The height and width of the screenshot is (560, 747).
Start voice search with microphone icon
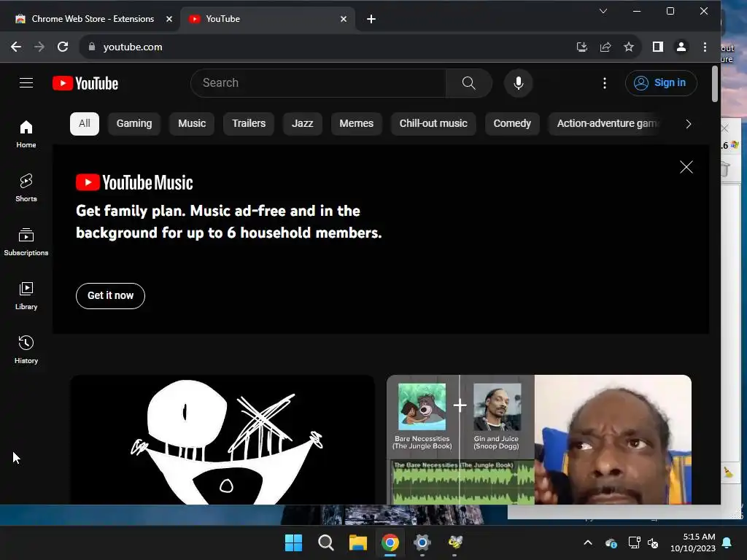pos(519,83)
